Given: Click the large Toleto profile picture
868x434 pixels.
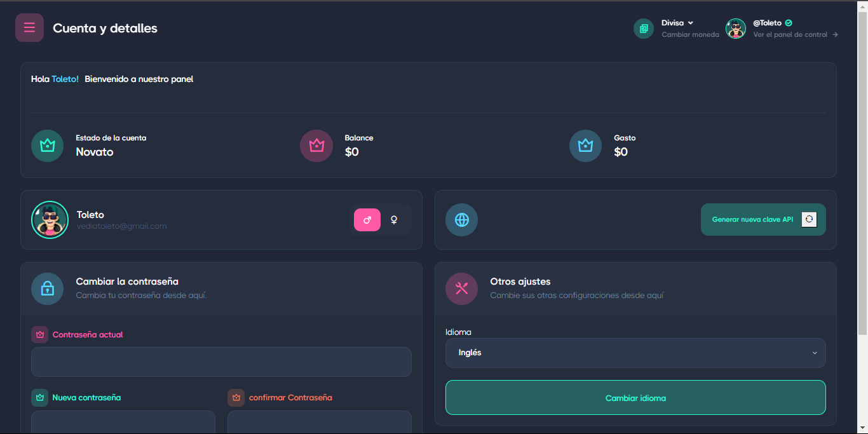Looking at the screenshot, I should pos(50,220).
